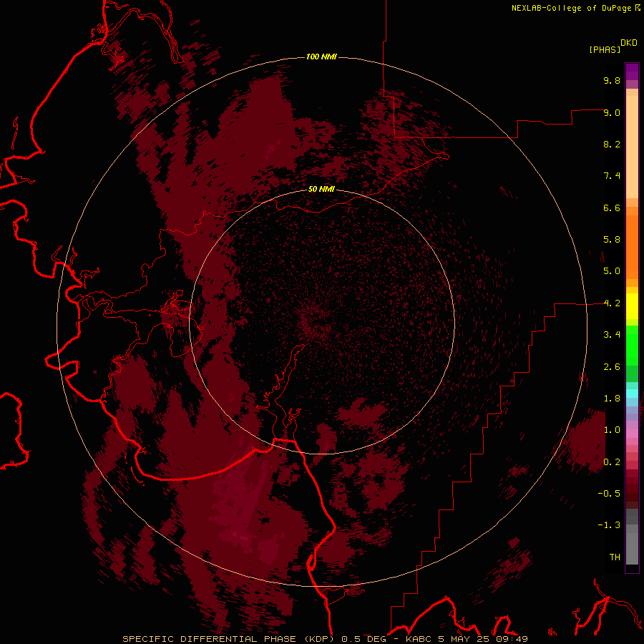Viewport: 644px width, 644px height.
Task: Pick the peach band on the color bar
Action: point(632,147)
